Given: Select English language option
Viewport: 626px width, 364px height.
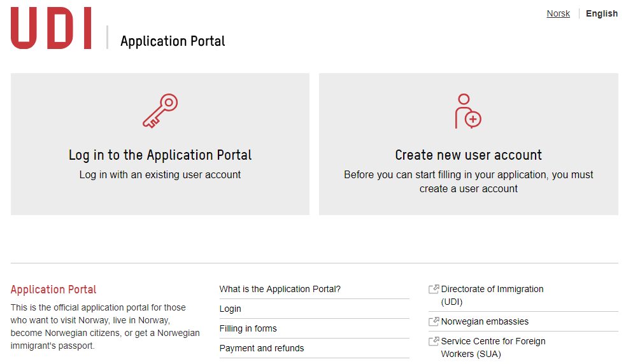Looking at the screenshot, I should click(602, 13).
